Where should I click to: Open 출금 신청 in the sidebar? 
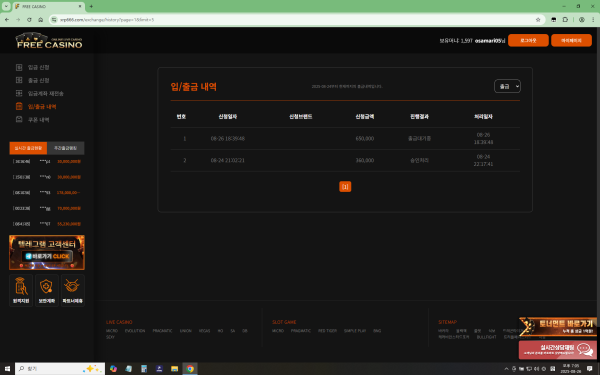[x=38, y=80]
